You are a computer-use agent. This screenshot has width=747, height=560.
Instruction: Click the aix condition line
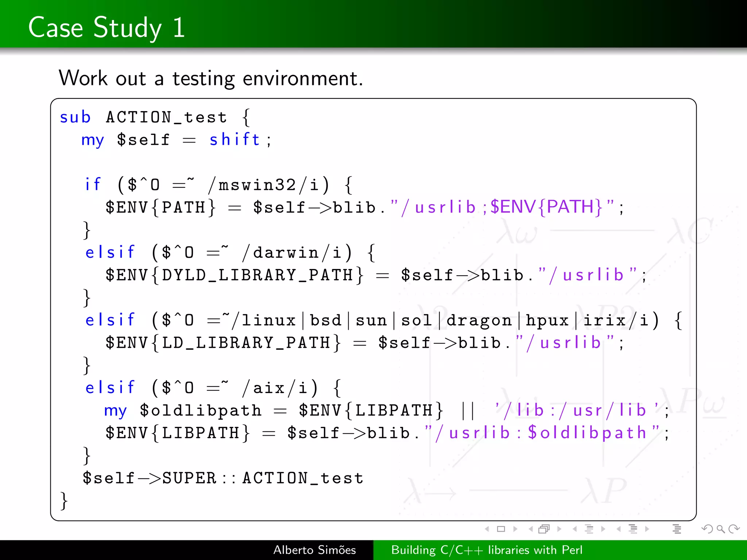tap(213, 388)
